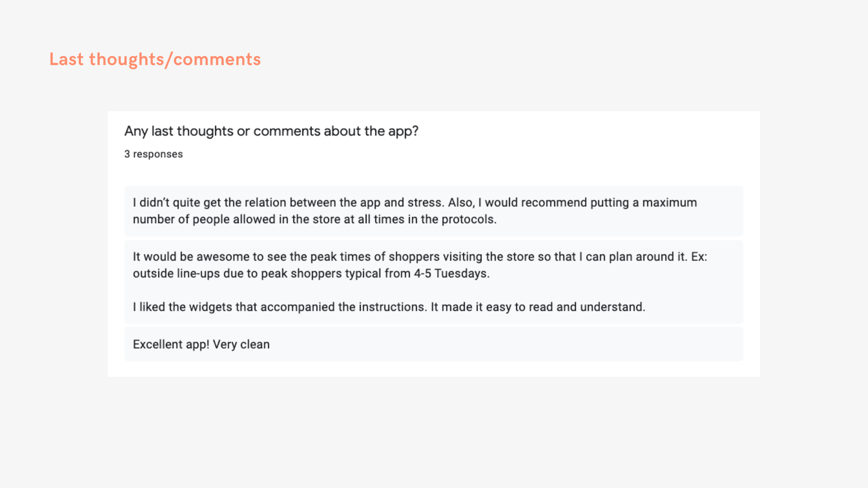
Task: Click the "Any last thoughts or comments" question heading
Action: pos(271,131)
